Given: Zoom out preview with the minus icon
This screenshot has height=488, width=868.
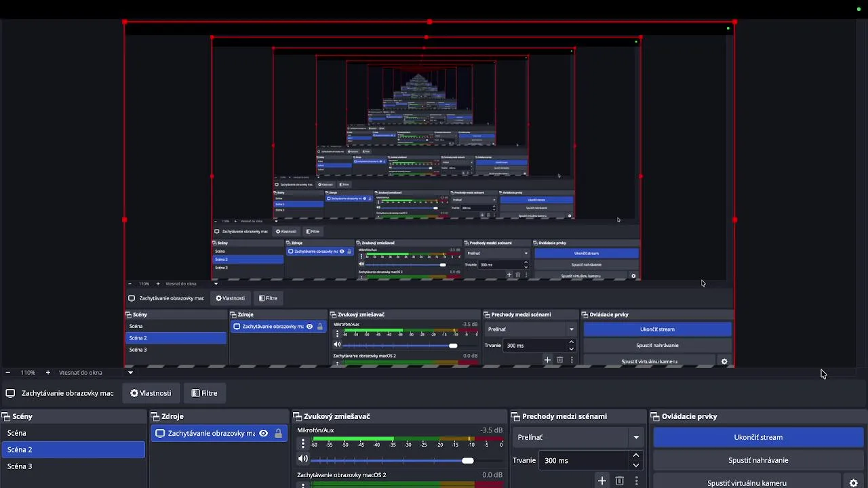Looking at the screenshot, I should coord(7,372).
